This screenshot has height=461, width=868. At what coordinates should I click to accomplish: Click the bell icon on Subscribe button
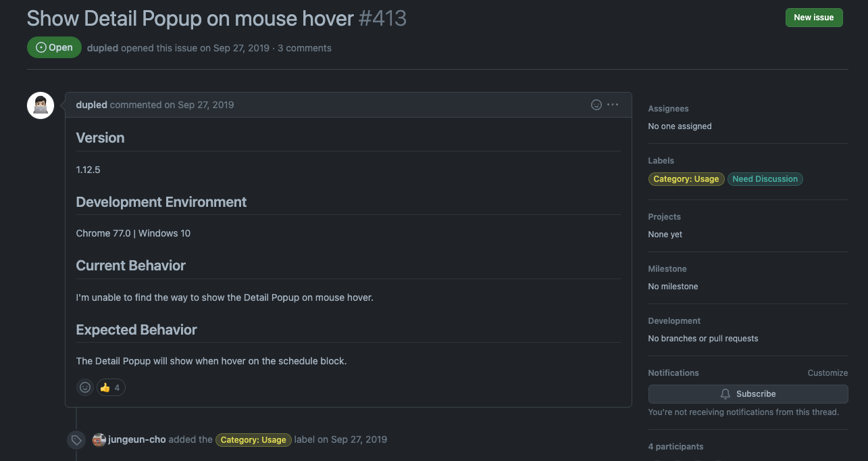tap(725, 394)
